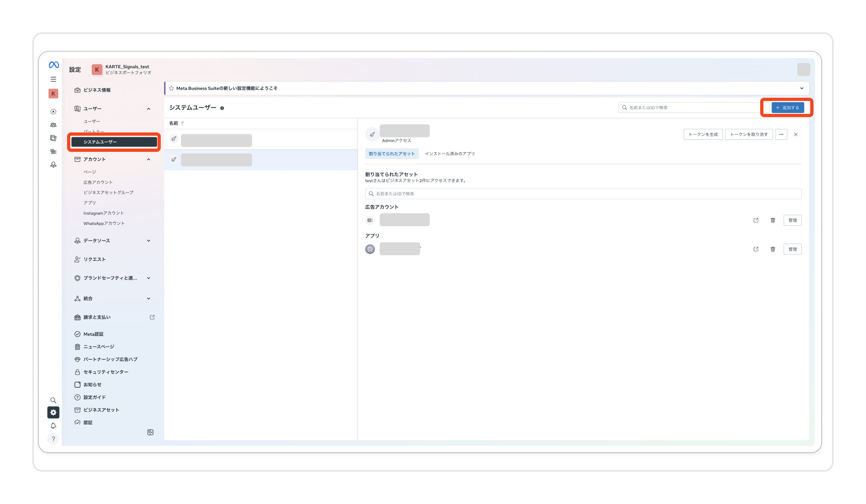Screen dimensions: 866x504
Task: Click the sidebar collapse panel icon
Action: [150, 433]
